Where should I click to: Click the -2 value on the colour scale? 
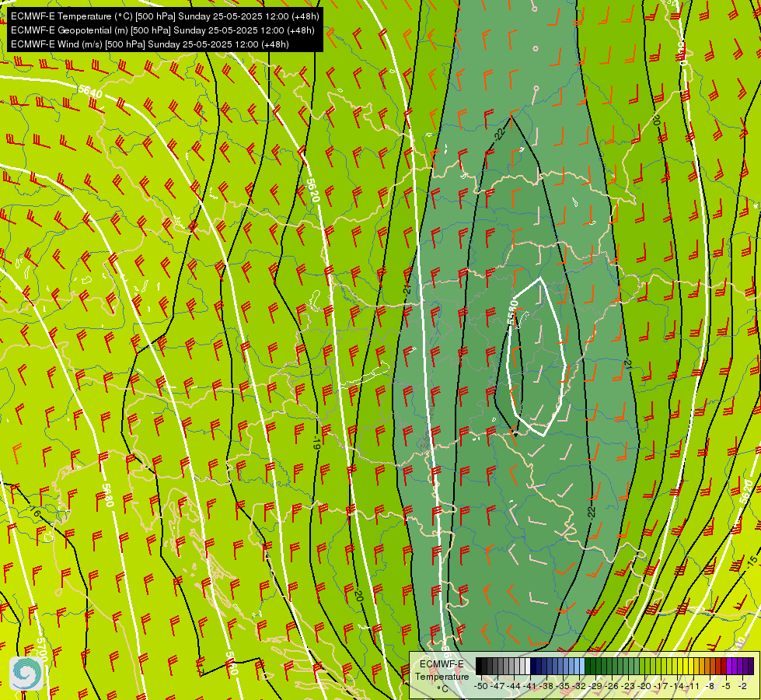pos(742,686)
